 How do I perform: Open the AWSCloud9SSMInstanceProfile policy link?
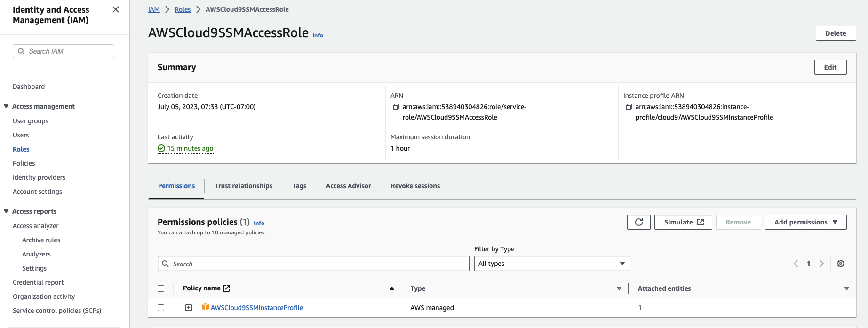pyautogui.click(x=257, y=308)
